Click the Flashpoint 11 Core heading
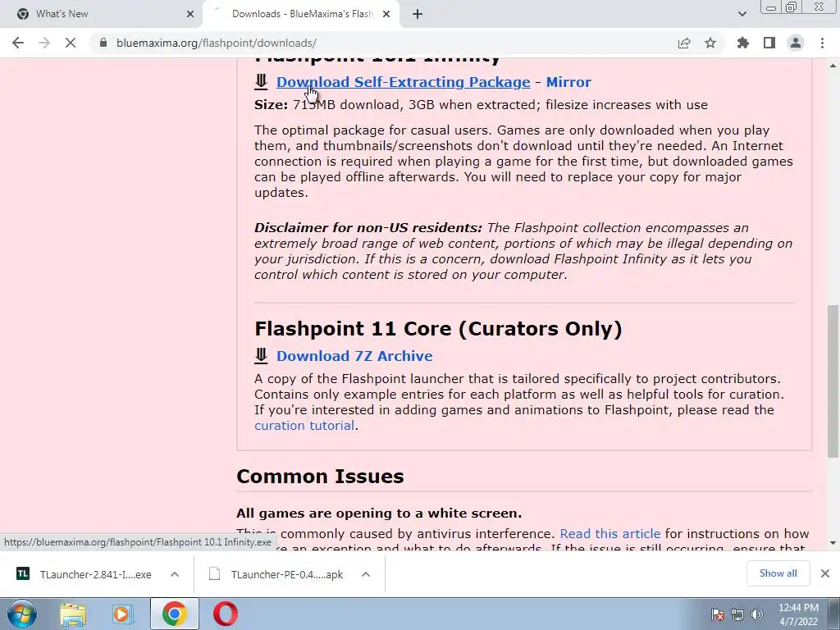Screen dimensions: 840x630 pyautogui.click(x=438, y=328)
